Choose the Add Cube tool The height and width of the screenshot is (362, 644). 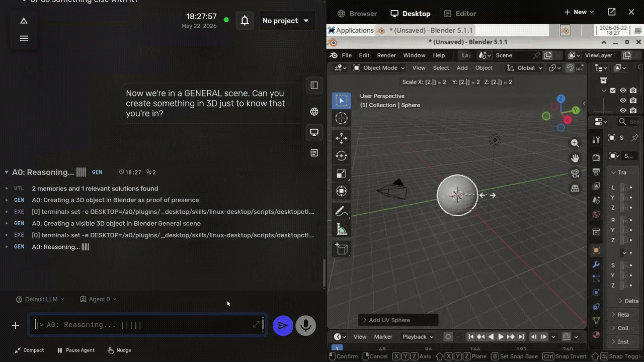tap(341, 249)
